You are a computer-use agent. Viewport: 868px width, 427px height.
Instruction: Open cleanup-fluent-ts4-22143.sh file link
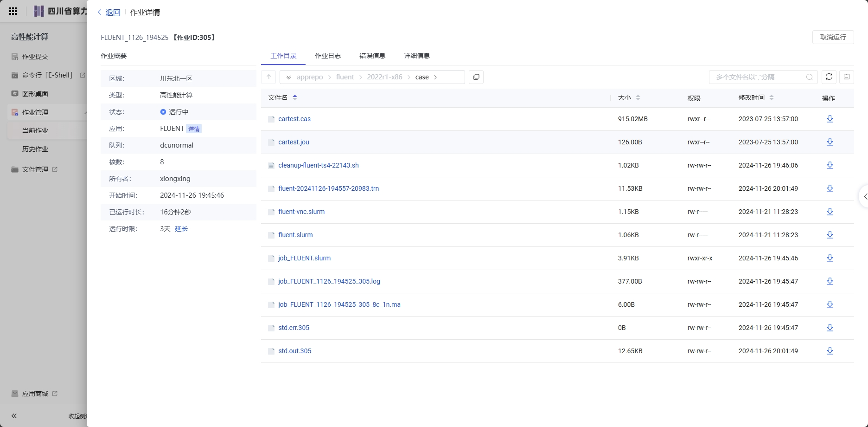[319, 165]
